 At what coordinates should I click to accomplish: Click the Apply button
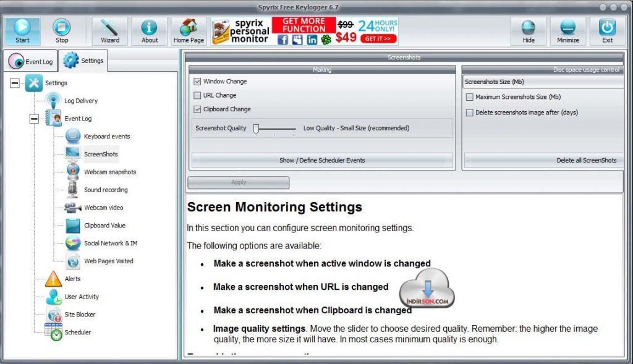point(238,182)
